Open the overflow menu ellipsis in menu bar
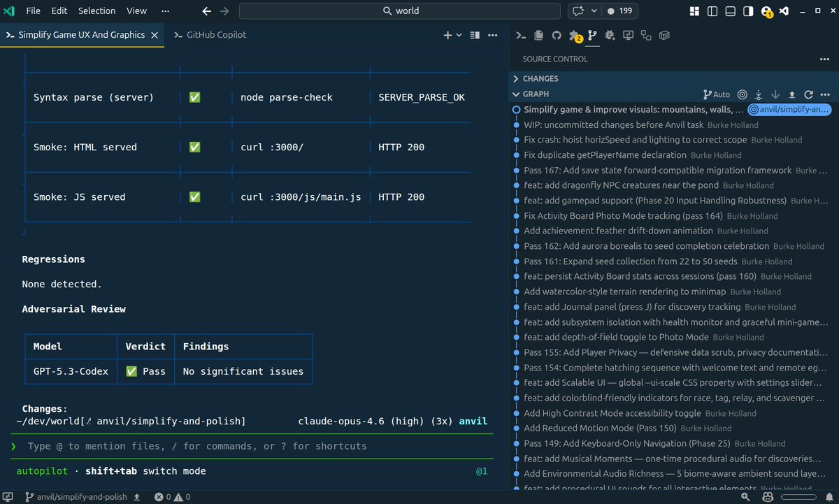This screenshot has width=839, height=504. pos(165,10)
